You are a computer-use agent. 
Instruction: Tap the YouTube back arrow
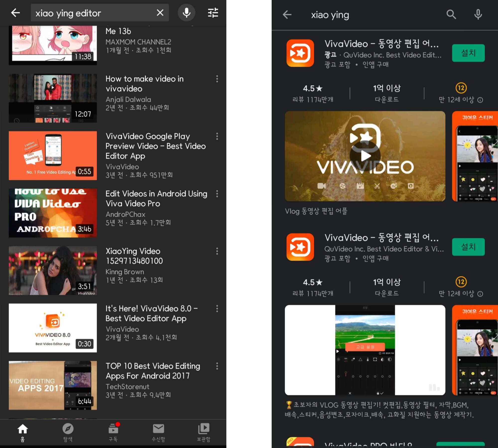click(x=15, y=13)
